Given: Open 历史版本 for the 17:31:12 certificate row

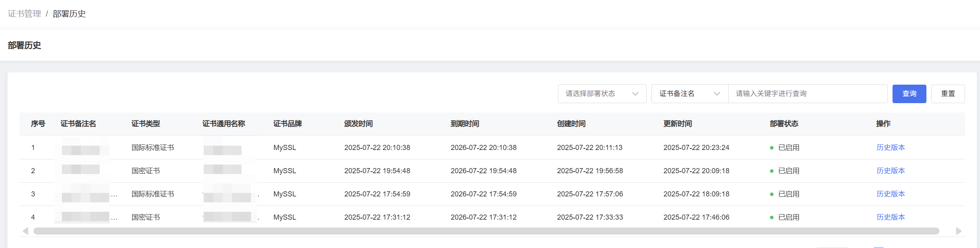Looking at the screenshot, I should pos(891,217).
